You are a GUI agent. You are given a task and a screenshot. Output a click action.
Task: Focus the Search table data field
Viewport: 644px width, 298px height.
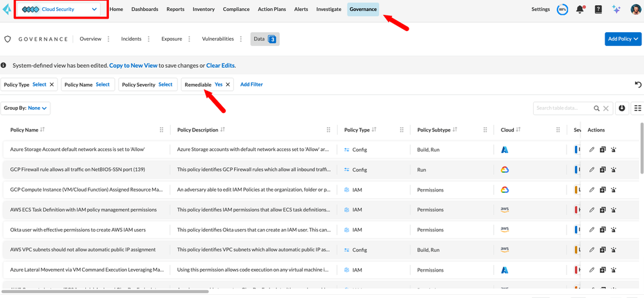[x=564, y=108]
